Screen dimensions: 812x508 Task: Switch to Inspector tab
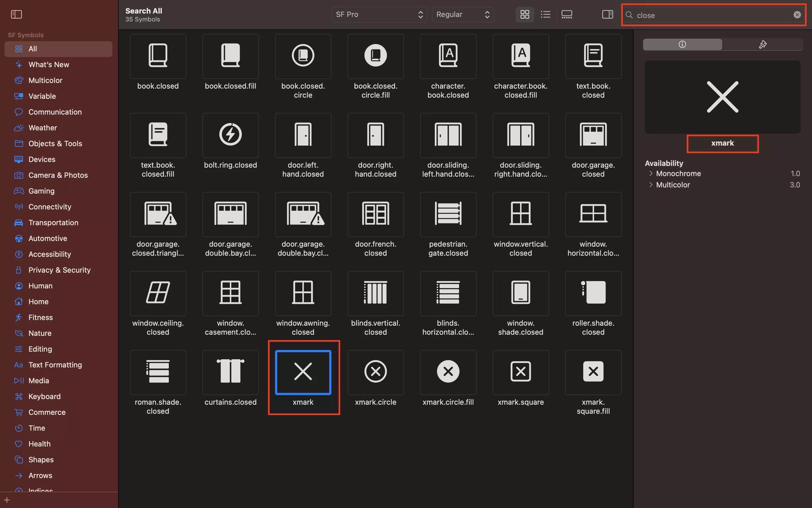point(682,44)
